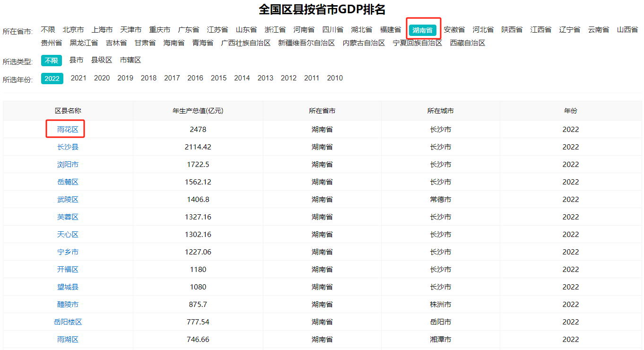Screen dimensions: 644x350
Task: Select 西藏自治区 region filter
Action: [467, 43]
